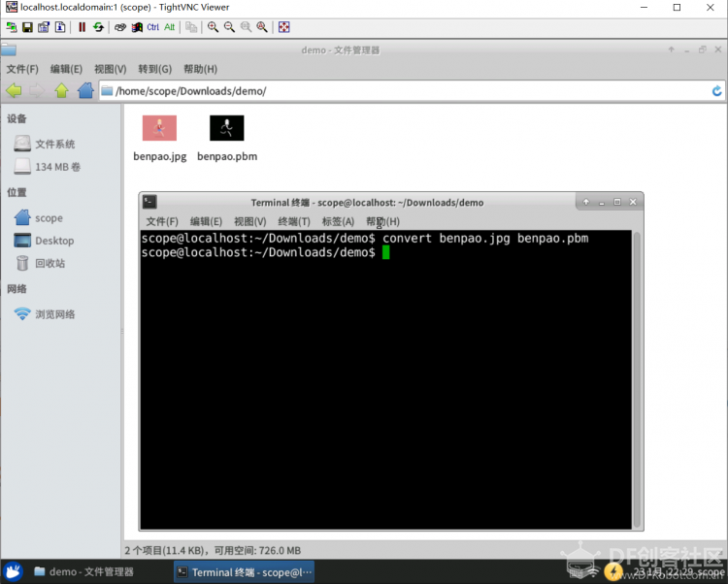Click the file manager shade up-arrow button
The height and width of the screenshot is (584, 728).
pyautogui.click(x=671, y=49)
